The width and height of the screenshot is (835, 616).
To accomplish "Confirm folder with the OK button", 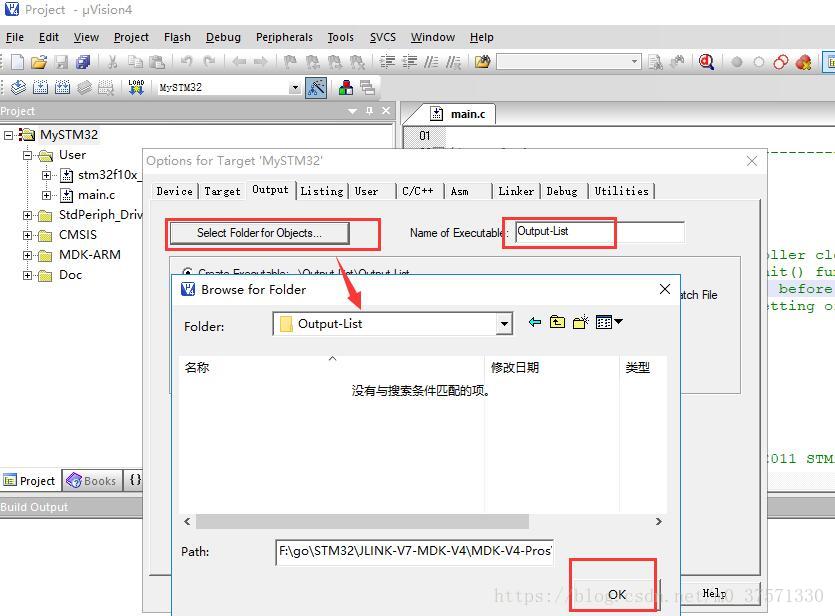I will tap(617, 594).
